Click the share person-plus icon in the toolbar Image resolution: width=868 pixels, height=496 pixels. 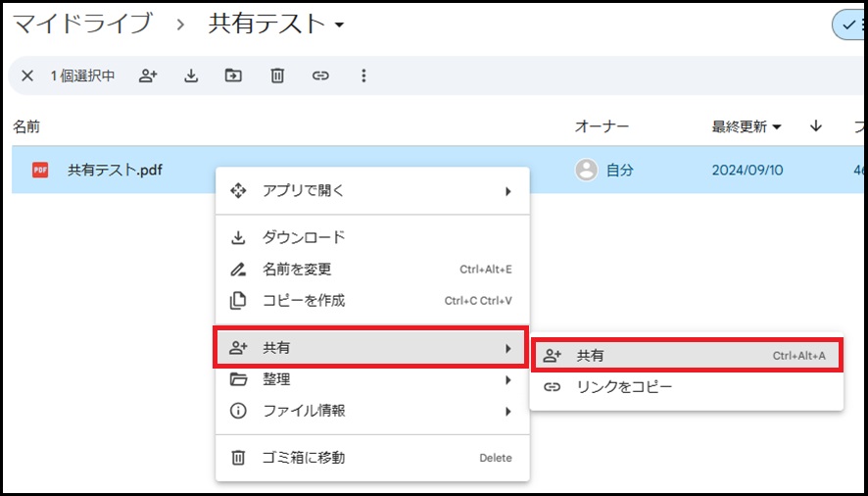tap(148, 75)
